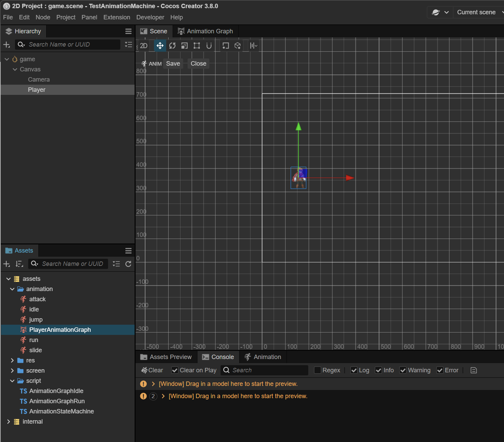Viewport: 504px width, 442px height.
Task: Uncheck the Clear on Play checkbox
Action: (x=175, y=370)
